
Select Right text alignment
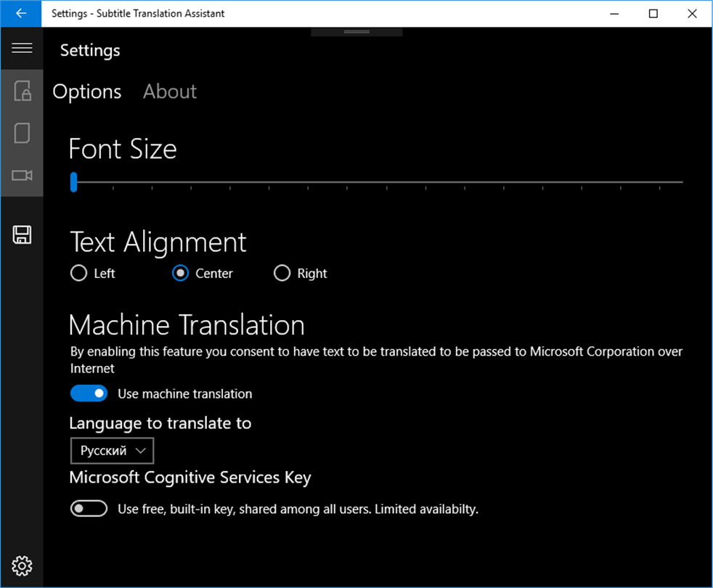282,274
